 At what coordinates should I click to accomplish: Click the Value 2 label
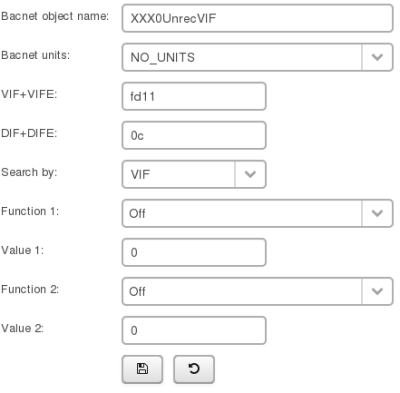pos(22,328)
